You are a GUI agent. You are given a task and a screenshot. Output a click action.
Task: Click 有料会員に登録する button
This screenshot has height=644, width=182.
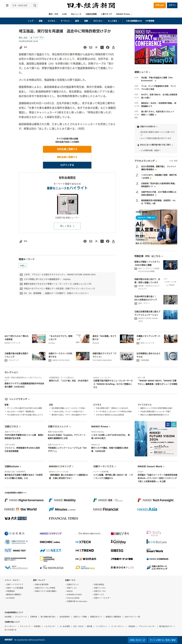pos(67,149)
